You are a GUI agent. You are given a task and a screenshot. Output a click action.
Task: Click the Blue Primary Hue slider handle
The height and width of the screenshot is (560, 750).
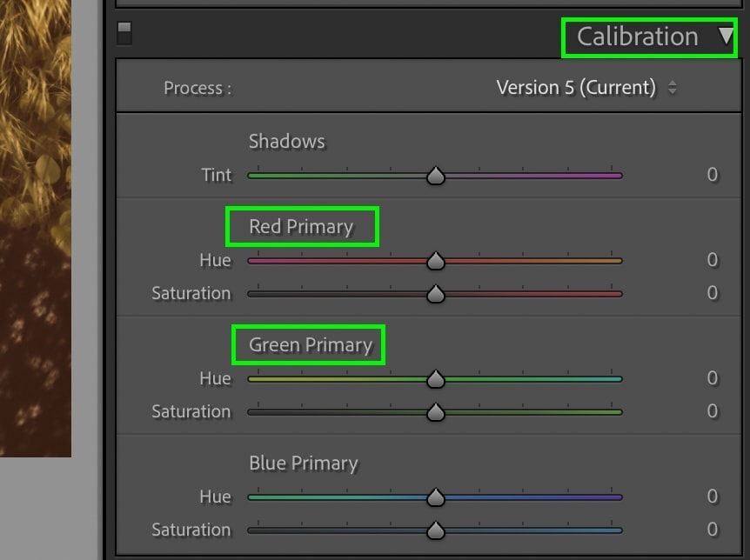pos(436,497)
